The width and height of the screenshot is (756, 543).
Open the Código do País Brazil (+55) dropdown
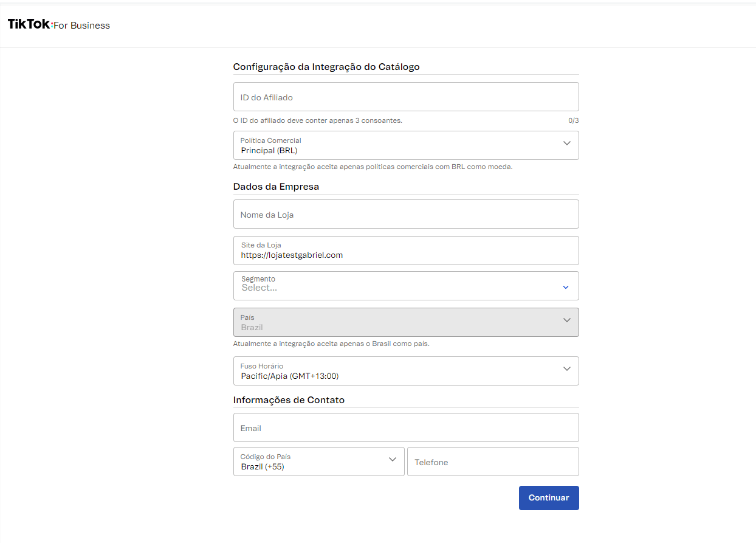click(x=310, y=462)
